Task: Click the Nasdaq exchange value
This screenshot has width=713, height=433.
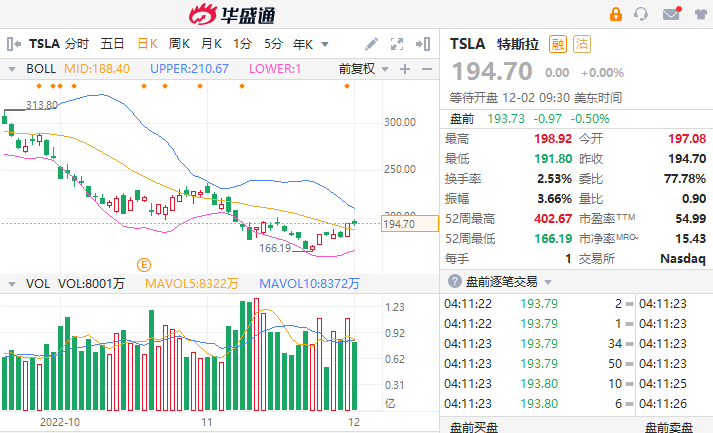Action: [683, 258]
